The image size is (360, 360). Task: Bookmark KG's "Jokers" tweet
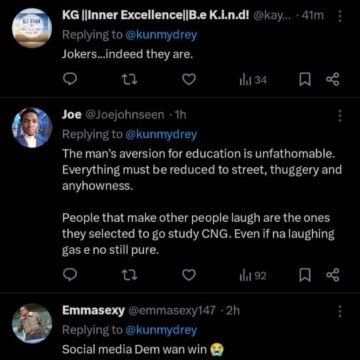point(305,80)
